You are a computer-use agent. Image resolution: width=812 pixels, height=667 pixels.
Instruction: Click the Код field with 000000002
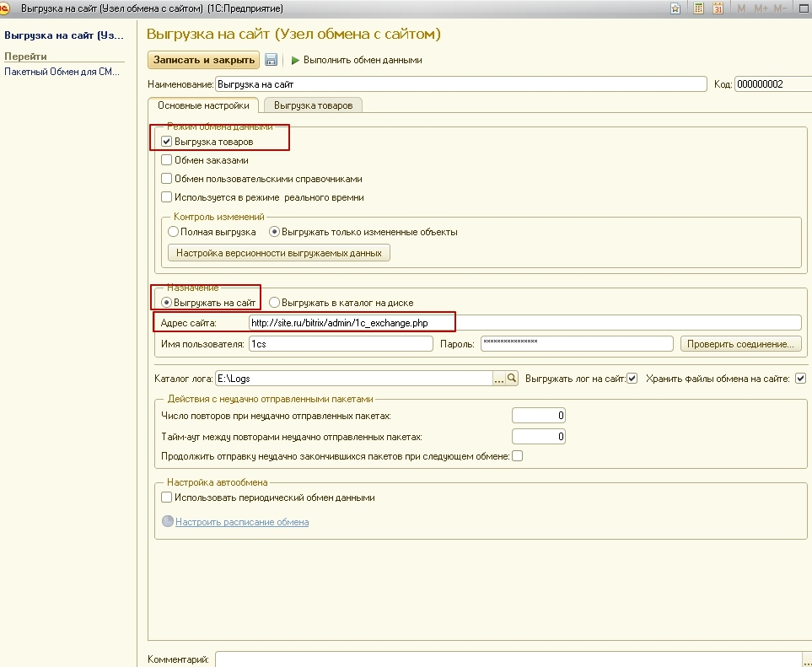pos(773,83)
